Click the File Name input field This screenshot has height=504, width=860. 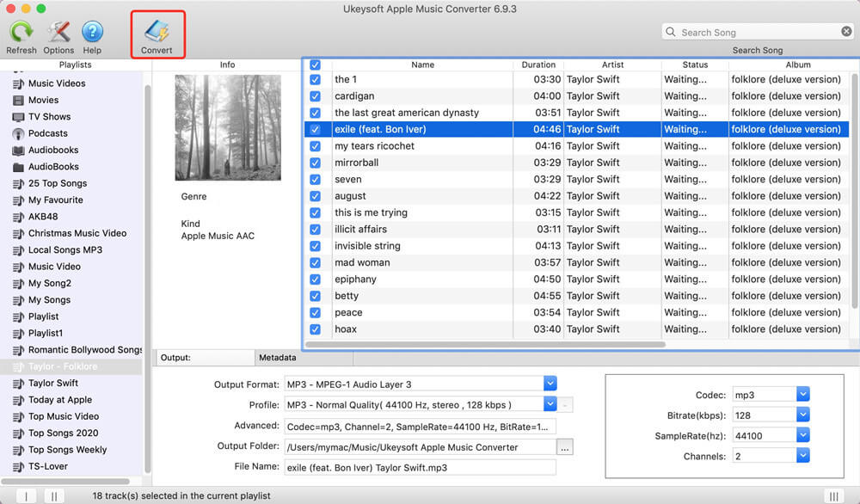421,467
